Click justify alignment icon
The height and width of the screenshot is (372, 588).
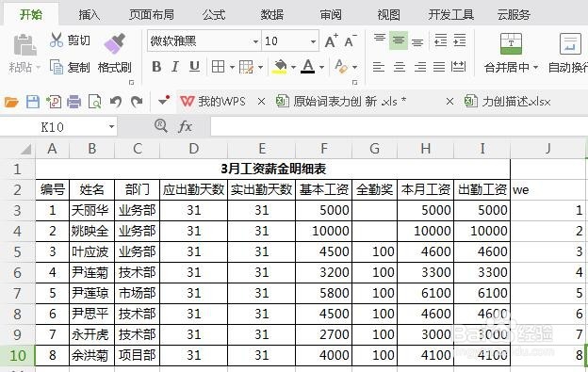pos(439,67)
